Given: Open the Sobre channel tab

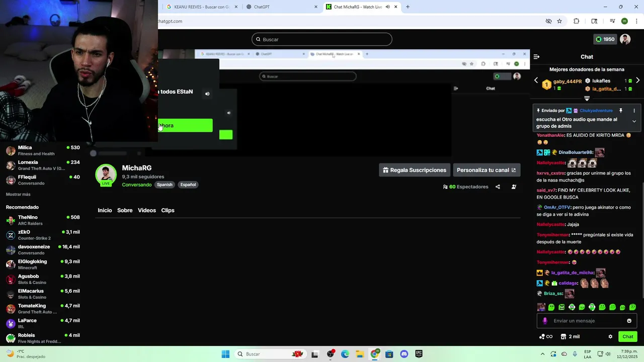Looking at the screenshot, I should [125, 210].
